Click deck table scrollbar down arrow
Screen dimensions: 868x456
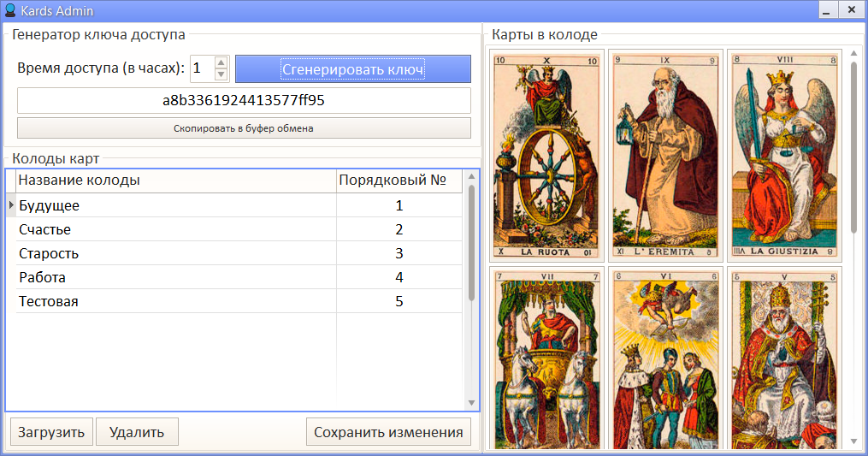472,403
